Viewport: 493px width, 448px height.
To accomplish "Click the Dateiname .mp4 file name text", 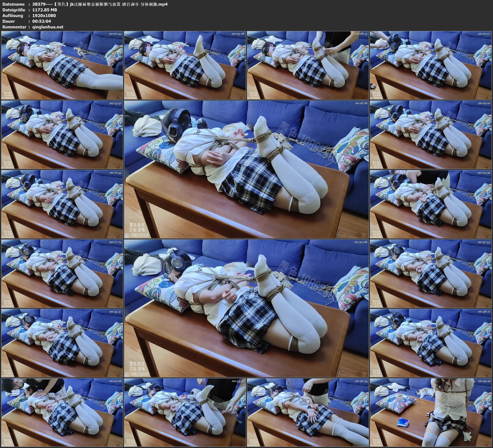I will [x=100, y=4].
